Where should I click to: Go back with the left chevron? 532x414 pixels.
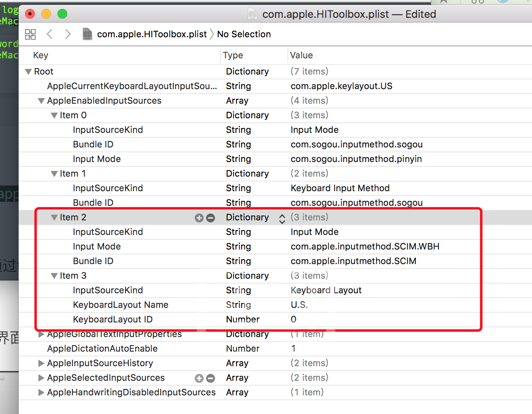click(x=49, y=34)
